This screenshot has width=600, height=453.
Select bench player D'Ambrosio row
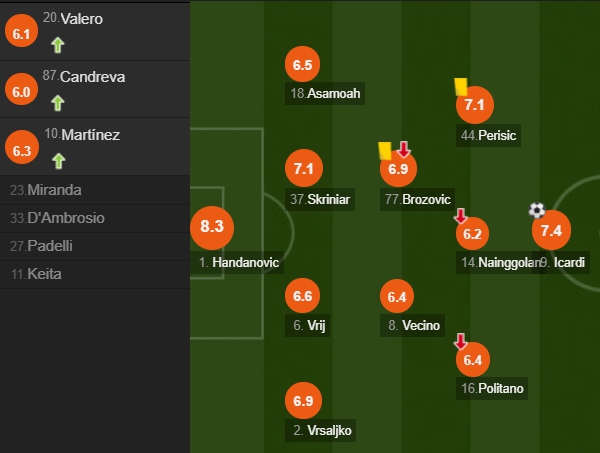click(95, 218)
